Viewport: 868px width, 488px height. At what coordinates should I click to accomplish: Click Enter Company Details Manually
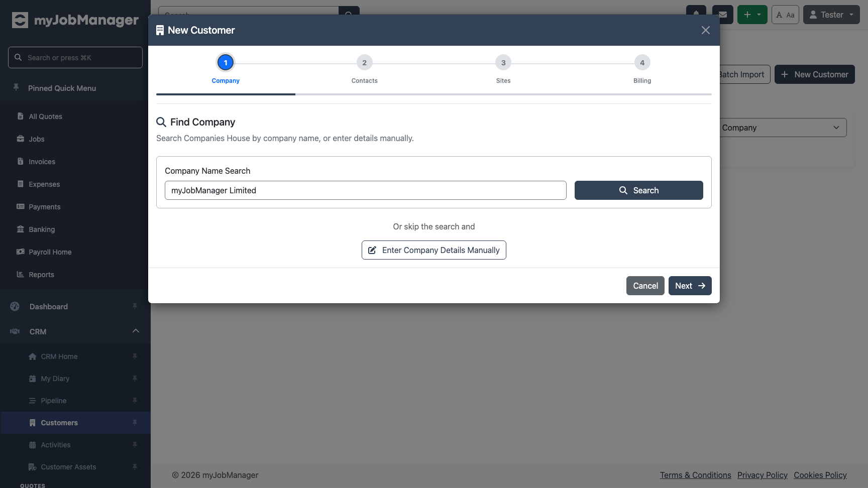tap(434, 250)
